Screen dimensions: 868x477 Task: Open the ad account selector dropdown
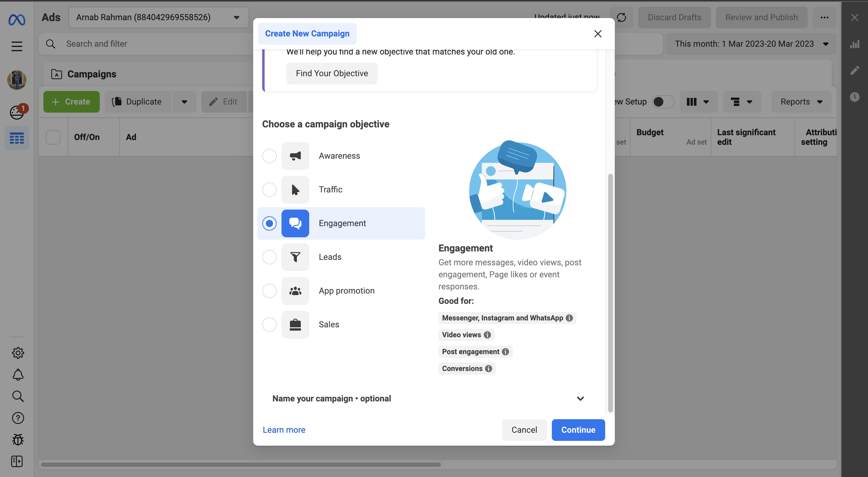(158, 17)
